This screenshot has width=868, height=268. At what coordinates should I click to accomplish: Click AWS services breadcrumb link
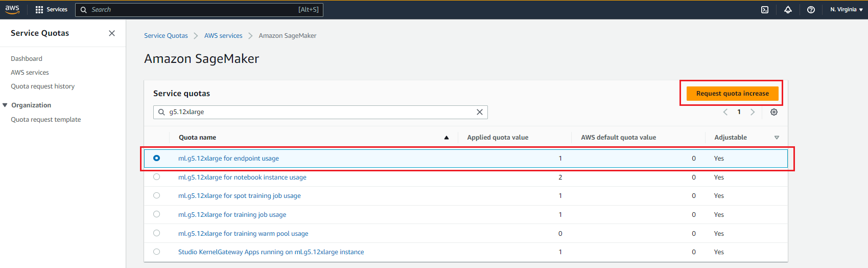click(x=223, y=36)
